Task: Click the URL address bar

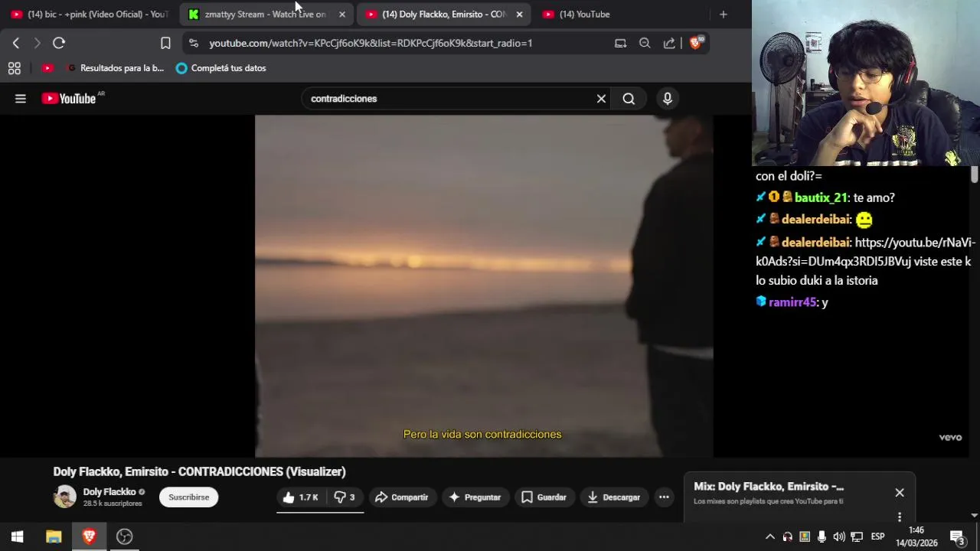Action: 371,43
